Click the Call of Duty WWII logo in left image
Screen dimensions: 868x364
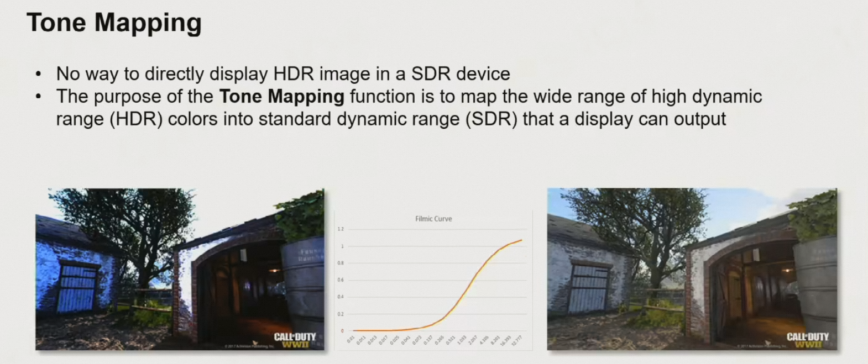pyautogui.click(x=295, y=340)
